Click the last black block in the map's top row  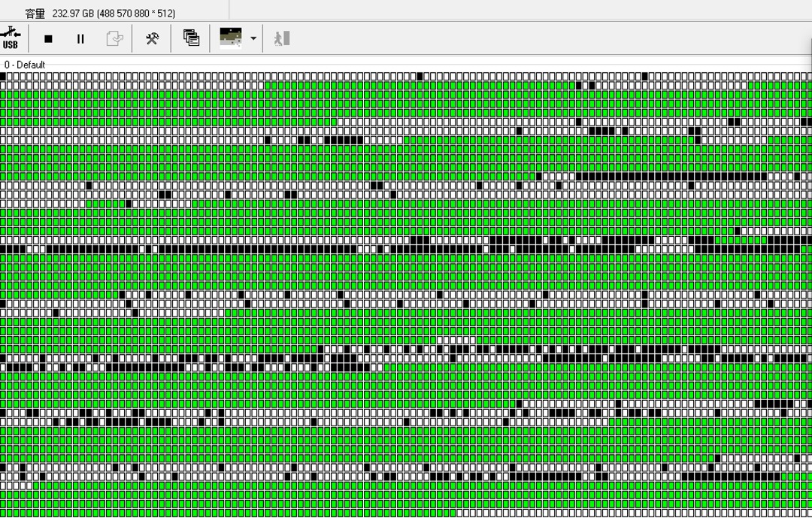click(x=645, y=76)
